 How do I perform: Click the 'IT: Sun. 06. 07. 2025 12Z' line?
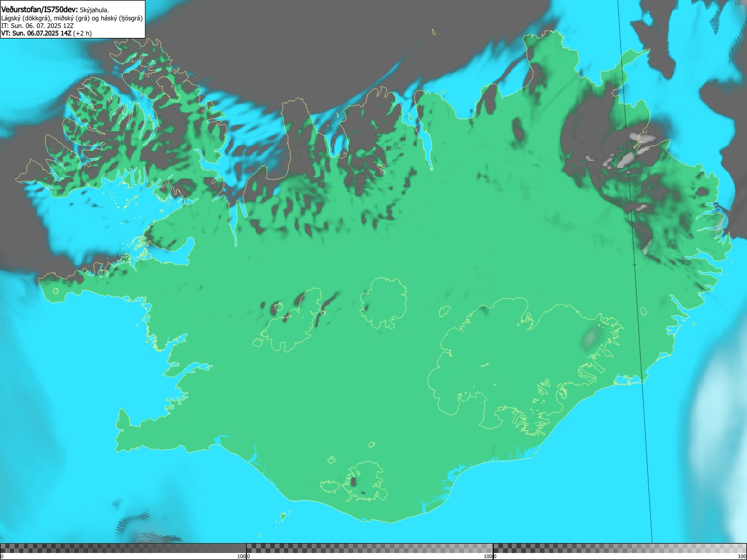coord(37,26)
